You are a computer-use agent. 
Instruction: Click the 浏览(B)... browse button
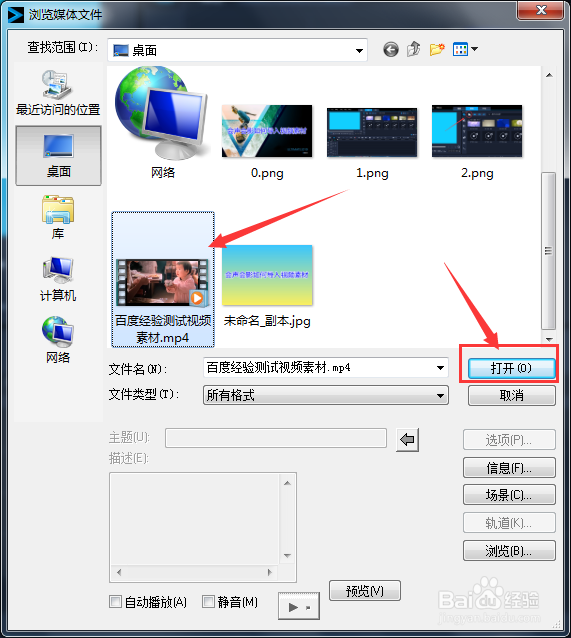pyautogui.click(x=509, y=551)
